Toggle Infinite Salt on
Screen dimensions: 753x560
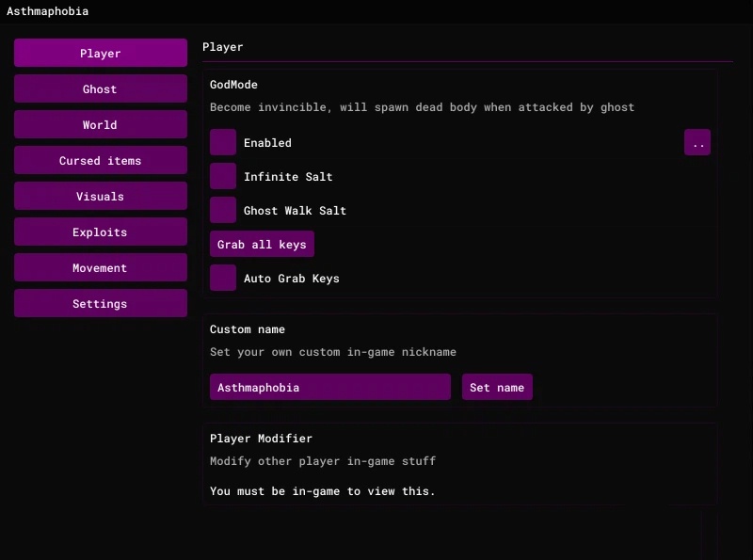coord(222,176)
